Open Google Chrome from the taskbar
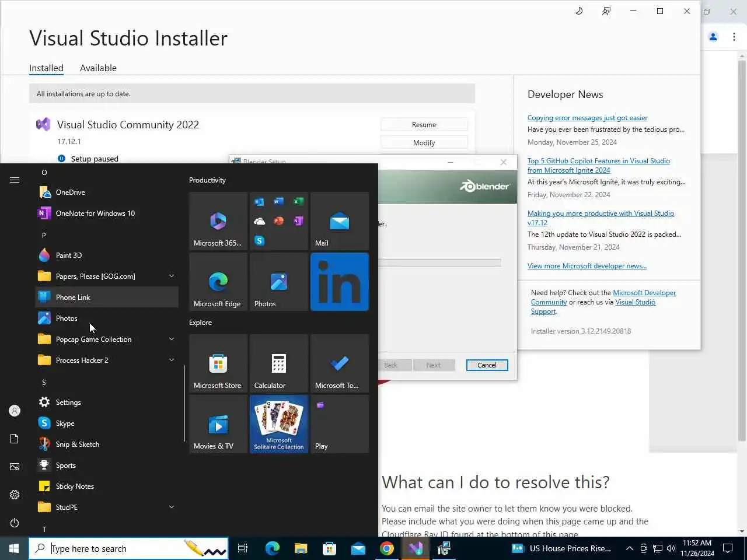 (387, 548)
